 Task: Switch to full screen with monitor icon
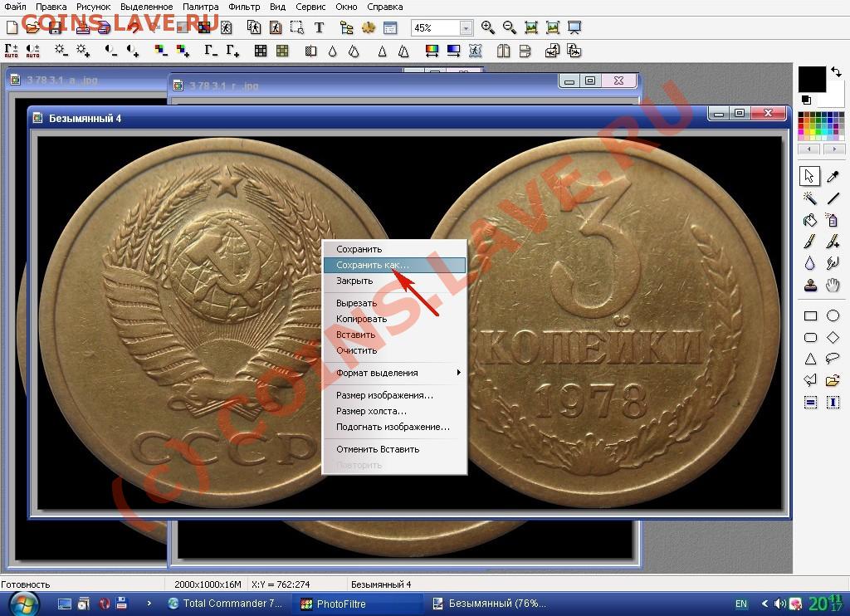click(x=574, y=27)
